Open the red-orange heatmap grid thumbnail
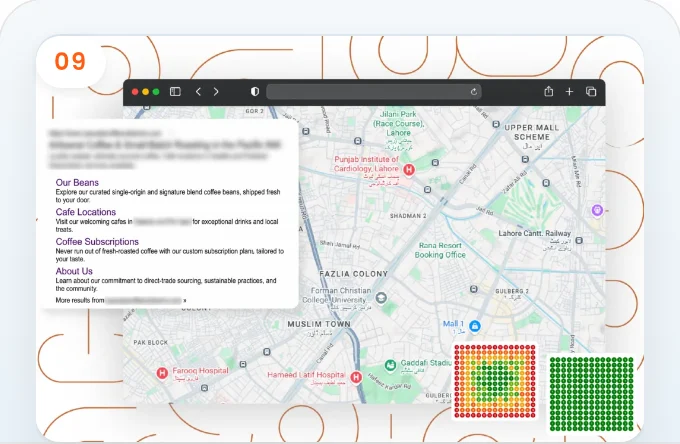 (x=495, y=381)
